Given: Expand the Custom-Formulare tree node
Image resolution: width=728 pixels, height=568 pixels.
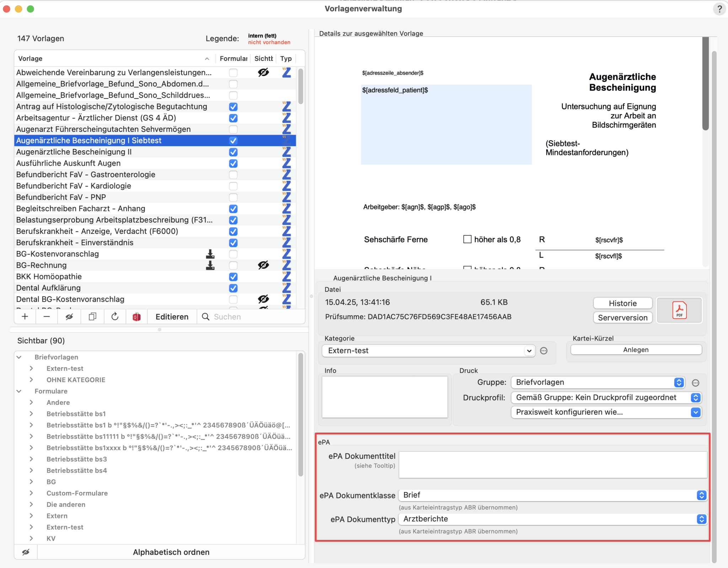Looking at the screenshot, I should 31,493.
